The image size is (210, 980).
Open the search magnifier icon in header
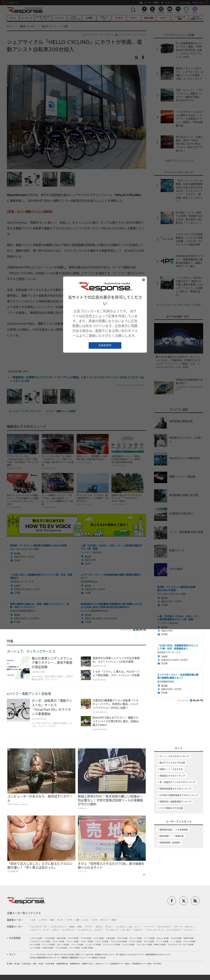[x=133, y=10]
